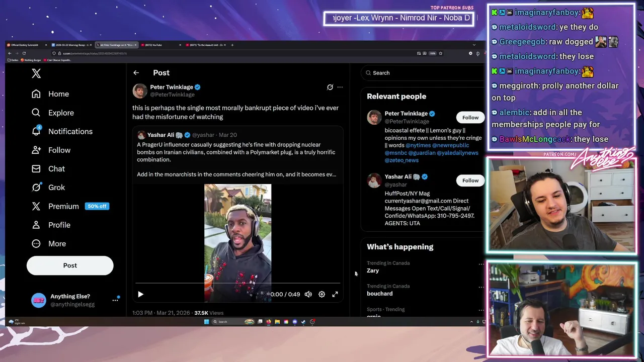Click the back arrow beside Post

pyautogui.click(x=136, y=73)
